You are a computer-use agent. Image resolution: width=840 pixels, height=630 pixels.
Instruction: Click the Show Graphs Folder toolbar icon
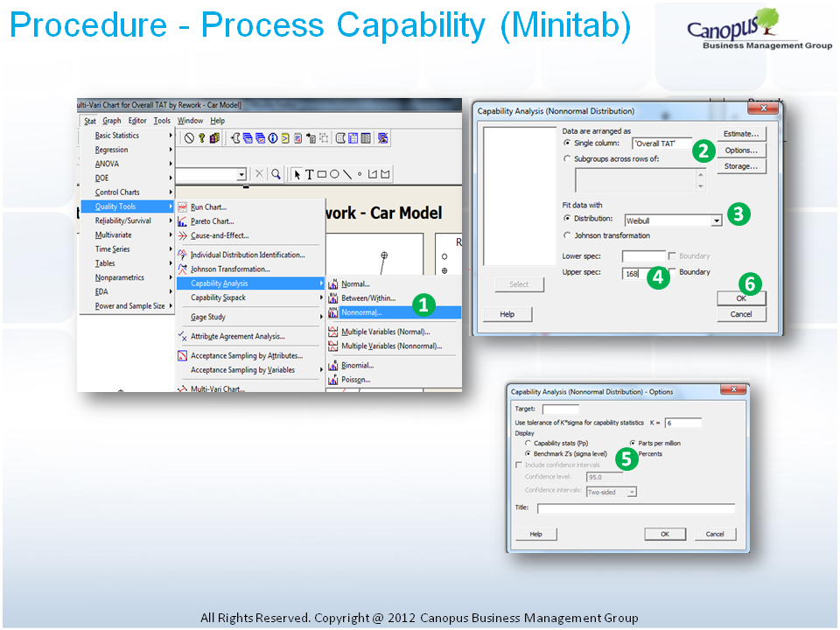coord(261,138)
